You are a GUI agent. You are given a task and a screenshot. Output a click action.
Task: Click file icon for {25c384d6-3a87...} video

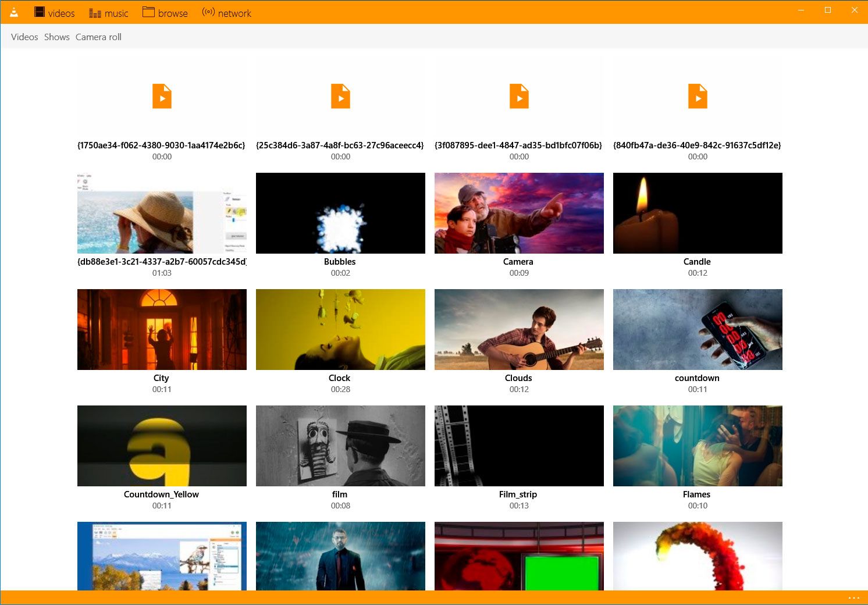pos(340,97)
